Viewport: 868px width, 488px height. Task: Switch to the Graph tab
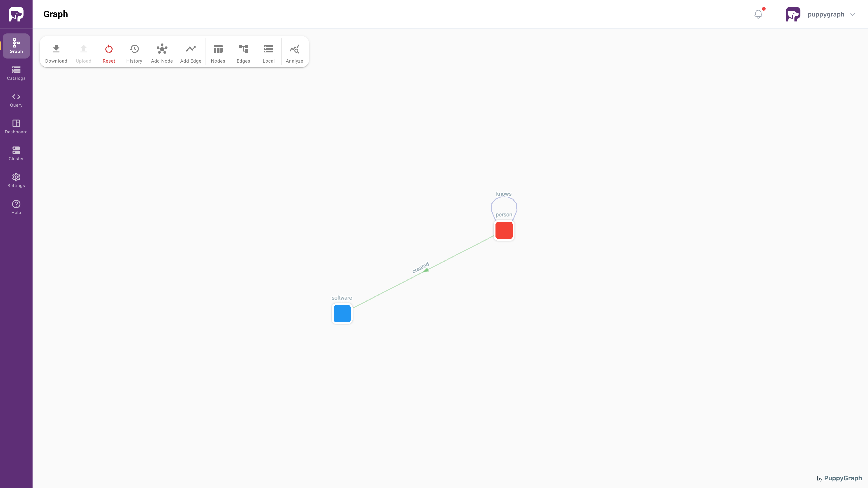click(x=16, y=46)
